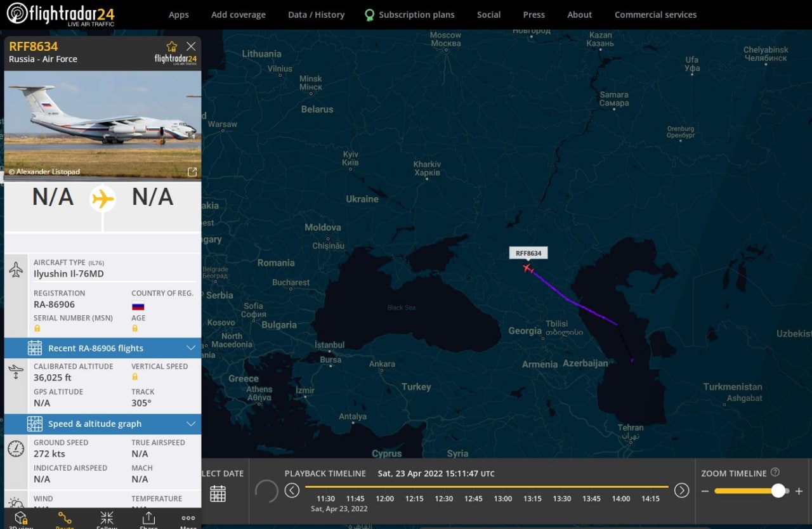Open the Flightradar24 logo home link
Image resolution: width=812 pixels, height=529 pixels.
click(x=60, y=14)
